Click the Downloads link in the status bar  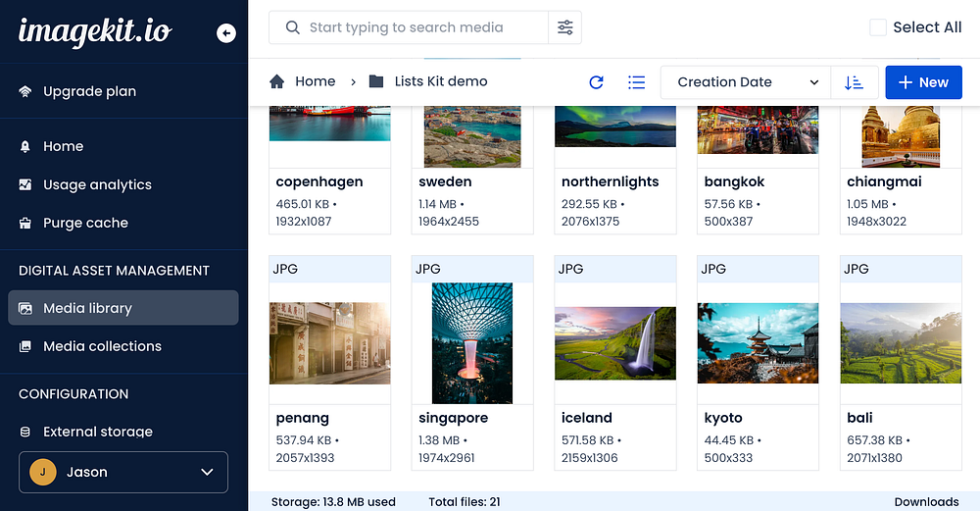926,502
